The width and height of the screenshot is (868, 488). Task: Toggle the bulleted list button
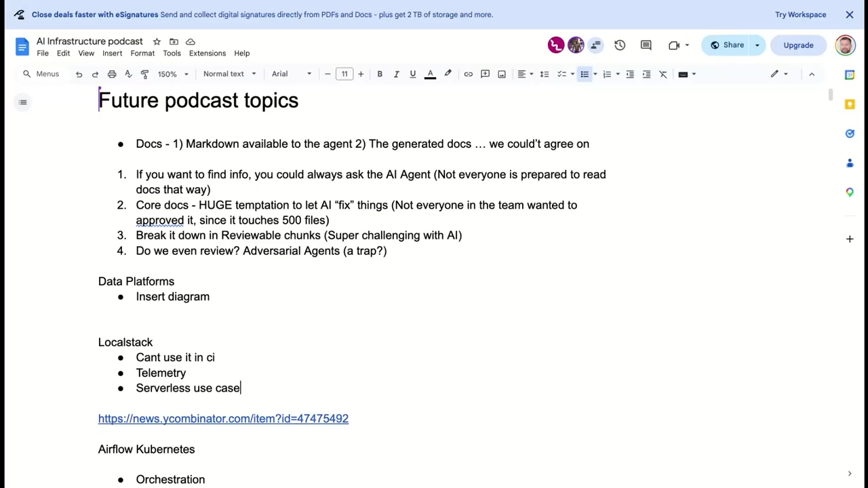[x=585, y=74]
